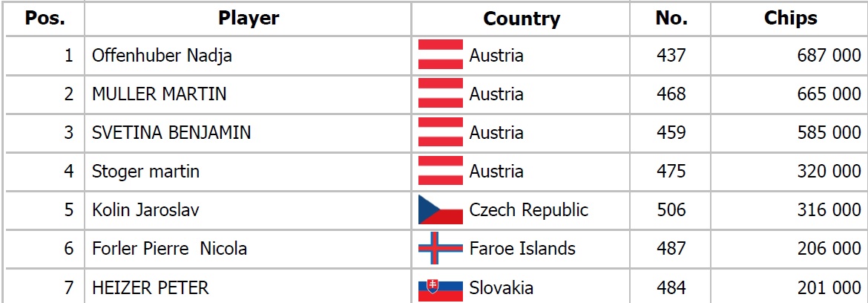Select player name Offenhuber Nadja
The image size is (868, 303).
point(162,56)
